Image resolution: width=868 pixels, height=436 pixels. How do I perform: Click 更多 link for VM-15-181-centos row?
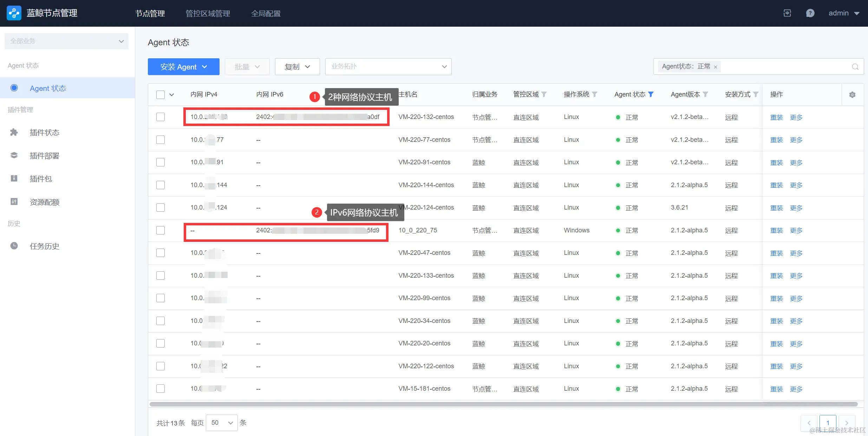click(796, 389)
